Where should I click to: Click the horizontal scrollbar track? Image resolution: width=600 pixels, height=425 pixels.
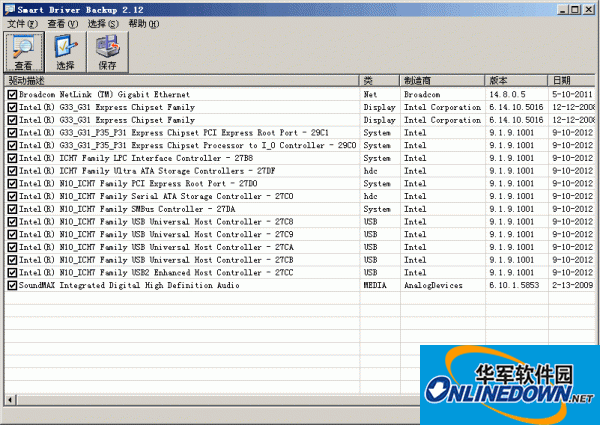218,400
